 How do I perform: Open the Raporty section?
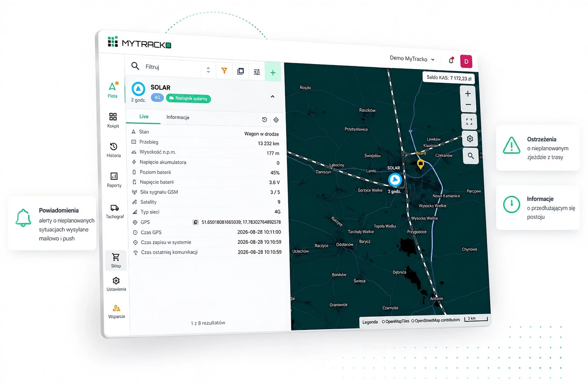click(x=114, y=180)
